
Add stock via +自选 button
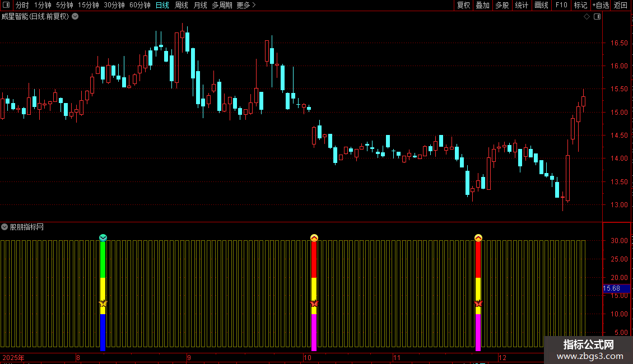click(x=601, y=5)
